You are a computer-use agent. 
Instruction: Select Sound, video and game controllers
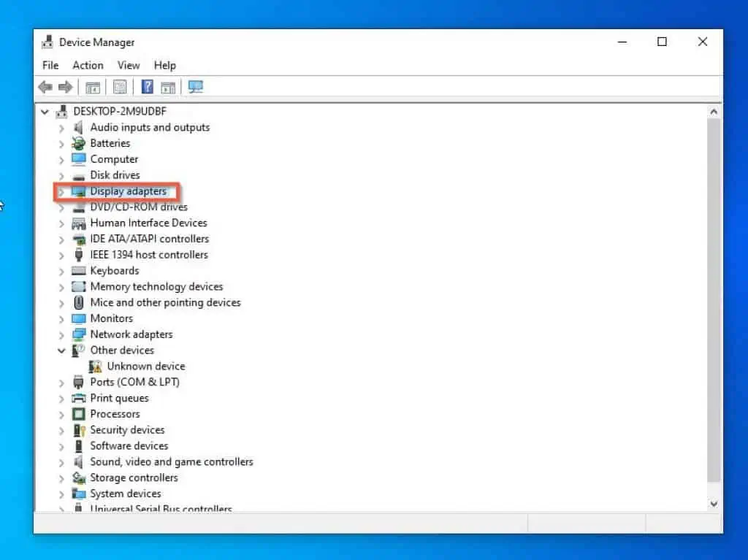coord(172,462)
